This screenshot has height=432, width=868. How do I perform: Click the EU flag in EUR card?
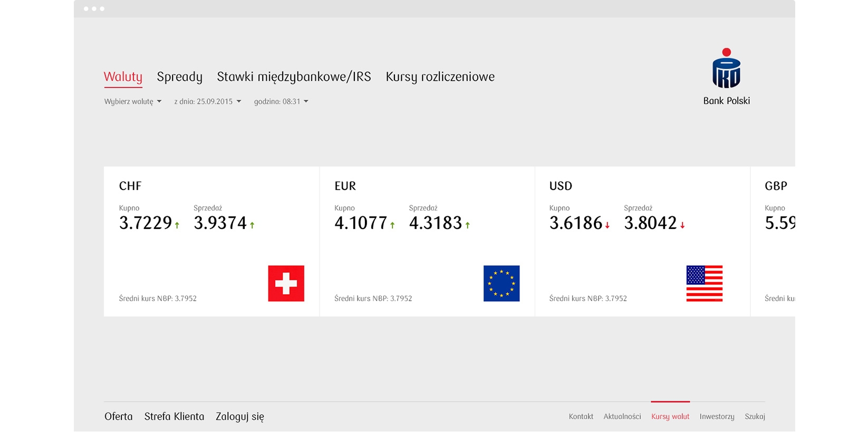click(501, 283)
